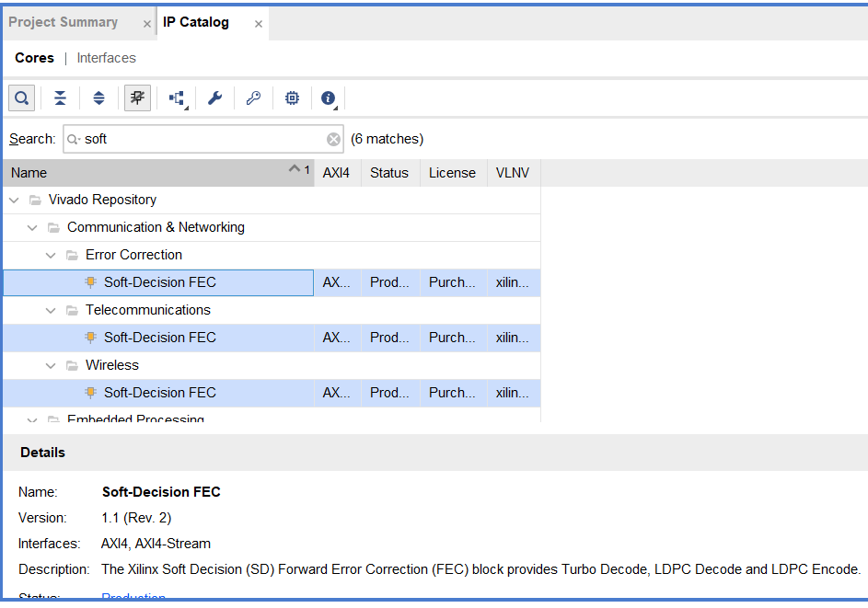Click the info icon in the toolbar
The height and width of the screenshot is (608, 868).
click(x=329, y=98)
